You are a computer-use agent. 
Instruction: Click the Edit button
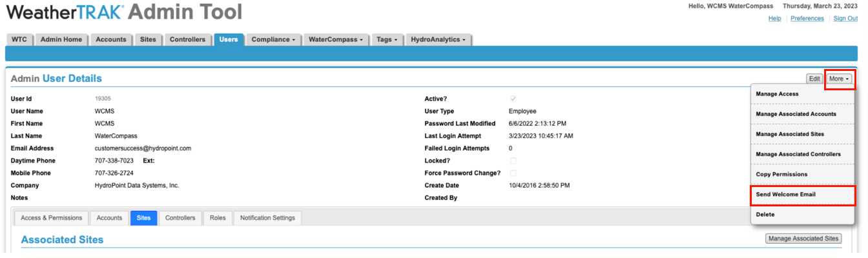[x=814, y=79]
